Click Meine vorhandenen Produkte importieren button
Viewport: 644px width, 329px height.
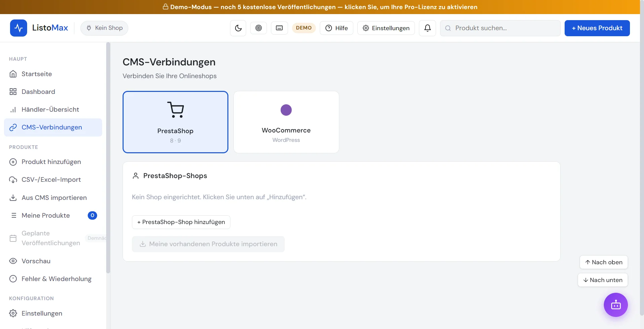(x=208, y=244)
